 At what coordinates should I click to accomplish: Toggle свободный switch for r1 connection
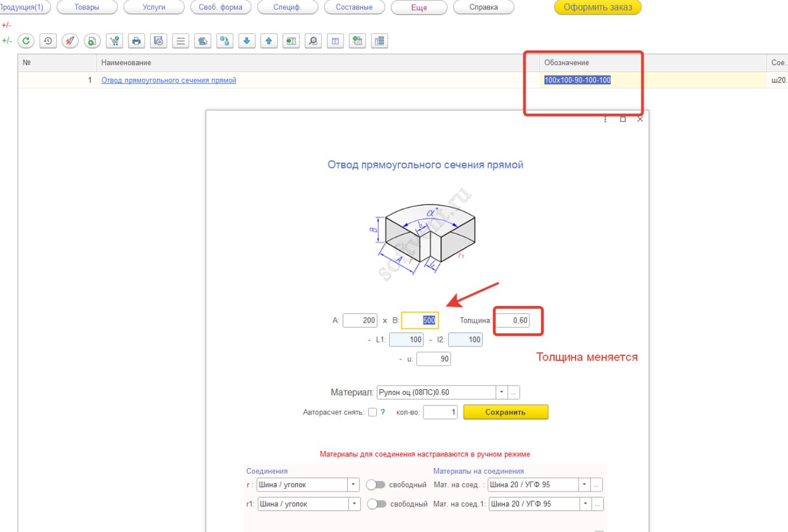click(x=376, y=504)
